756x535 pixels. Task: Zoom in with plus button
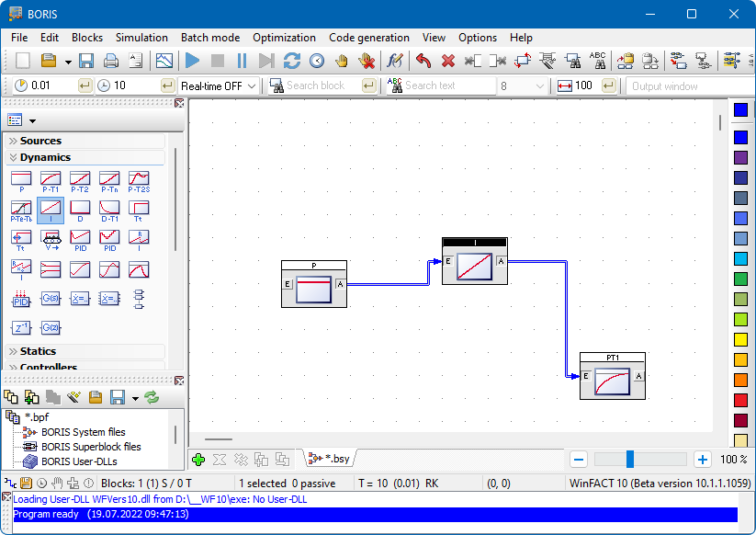click(703, 460)
